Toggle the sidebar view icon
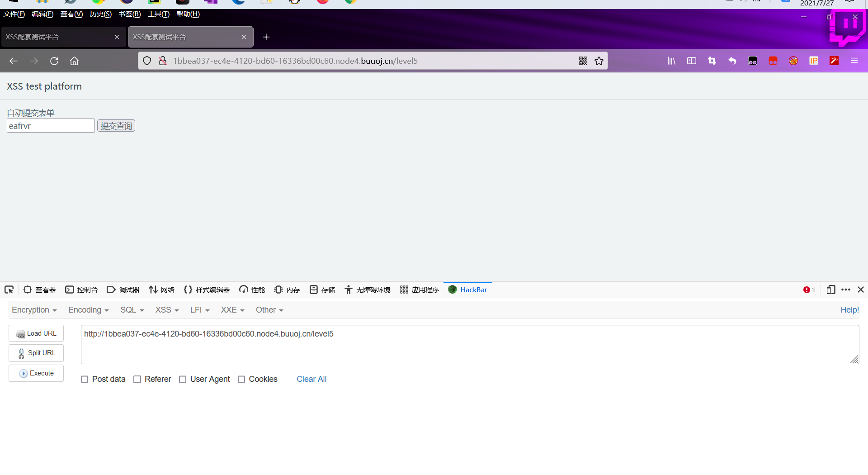This screenshot has width=868, height=475. pos(692,61)
